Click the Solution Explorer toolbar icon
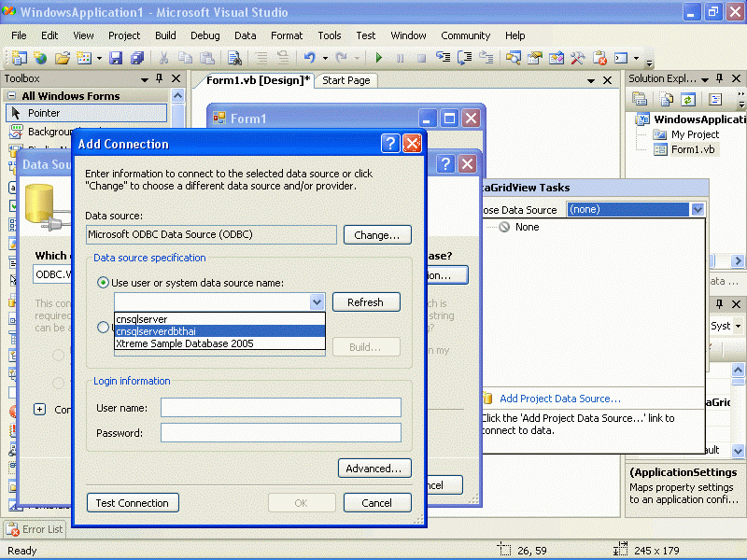747x560 pixels. click(513, 58)
